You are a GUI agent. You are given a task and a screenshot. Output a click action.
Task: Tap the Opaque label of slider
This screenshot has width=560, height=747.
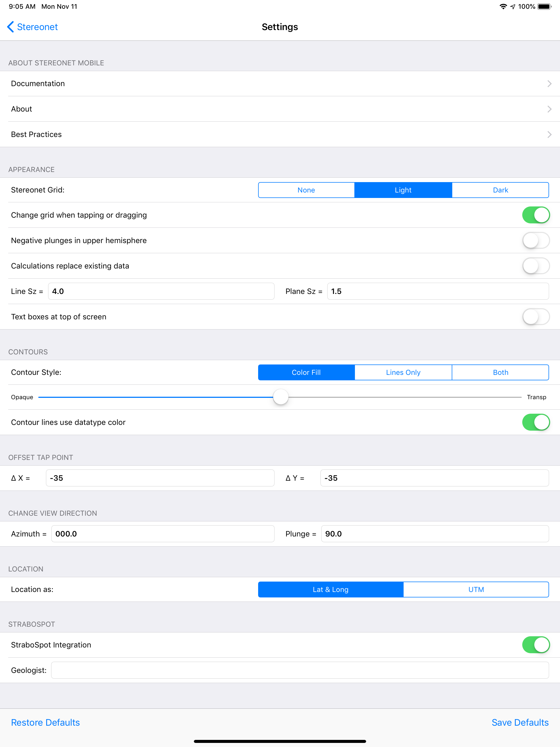click(22, 397)
